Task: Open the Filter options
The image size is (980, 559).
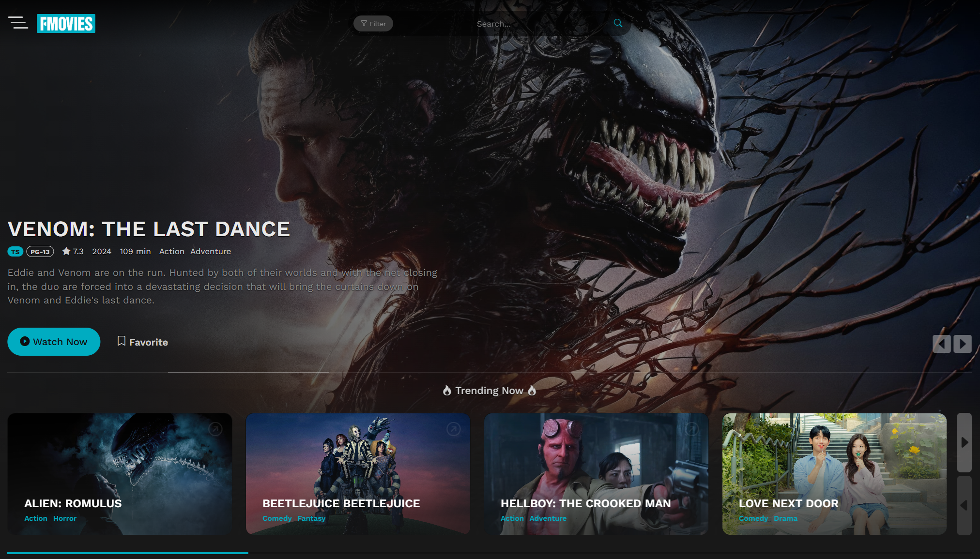Action: 373,24
